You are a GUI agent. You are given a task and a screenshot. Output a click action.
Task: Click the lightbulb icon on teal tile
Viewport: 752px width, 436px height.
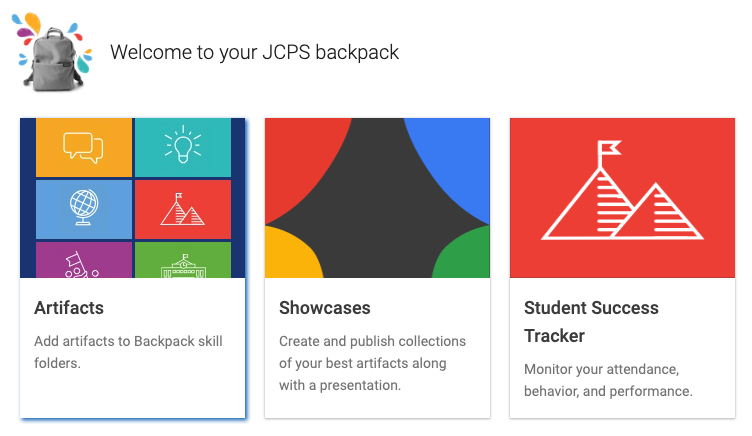182,146
